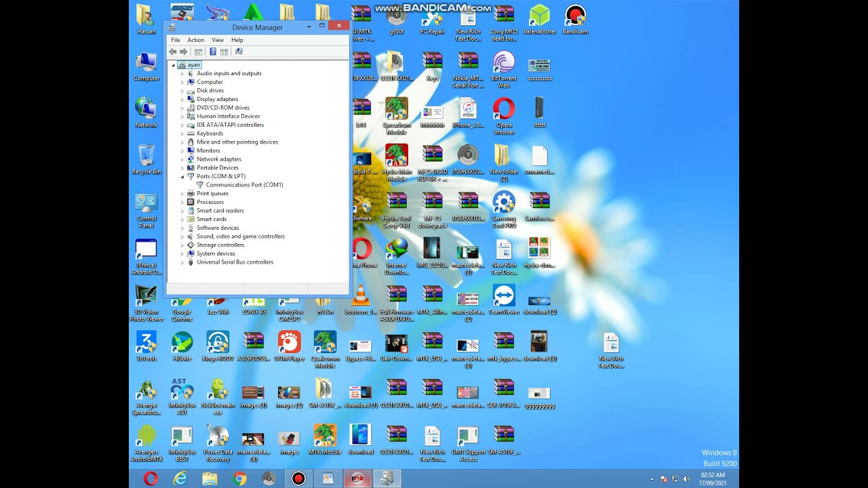Open Internet Explorer from the taskbar

pos(180,479)
